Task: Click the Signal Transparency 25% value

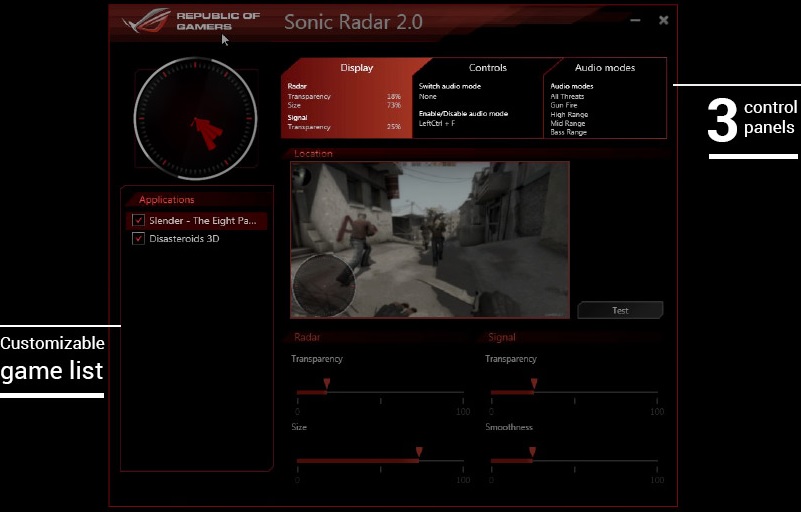Action: coord(393,127)
